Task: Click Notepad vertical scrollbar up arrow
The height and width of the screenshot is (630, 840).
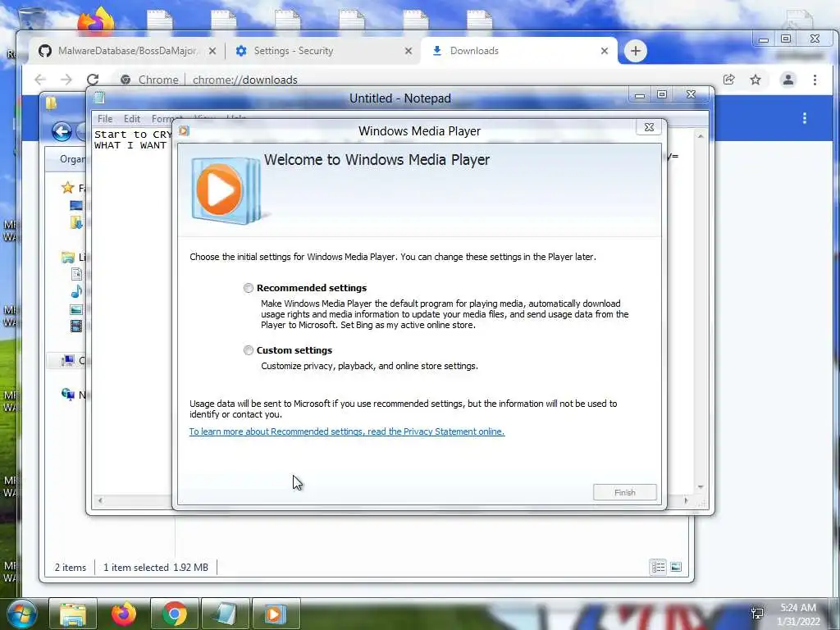Action: pyautogui.click(x=701, y=136)
